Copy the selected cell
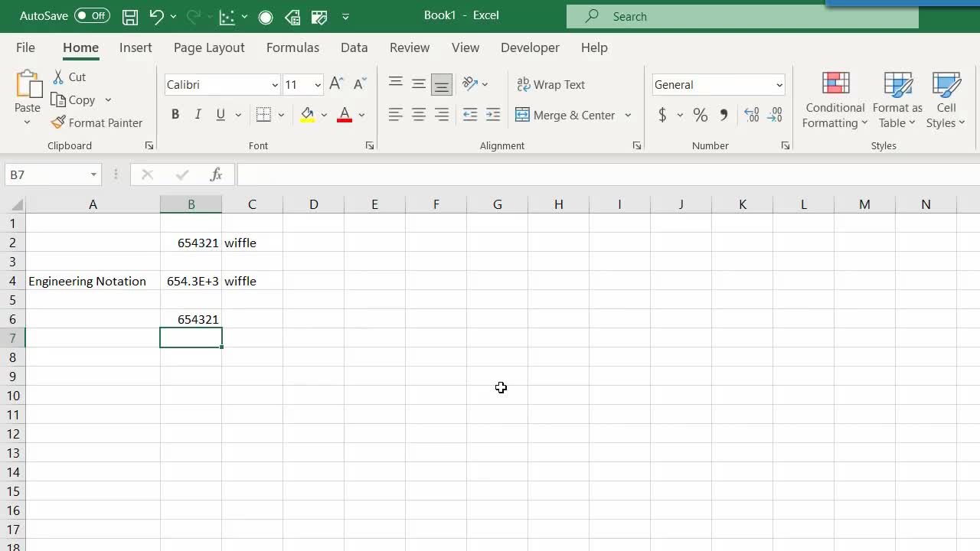 point(73,99)
